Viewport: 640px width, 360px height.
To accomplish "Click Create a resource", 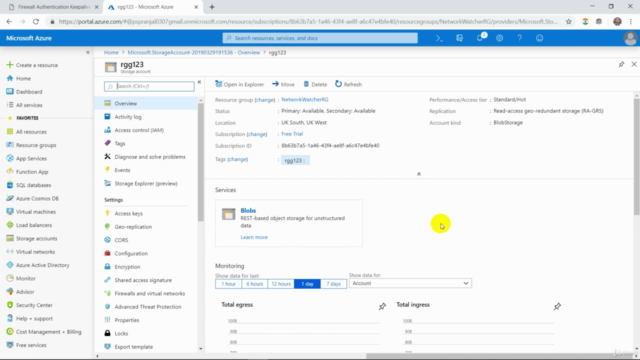I will 32,65.
